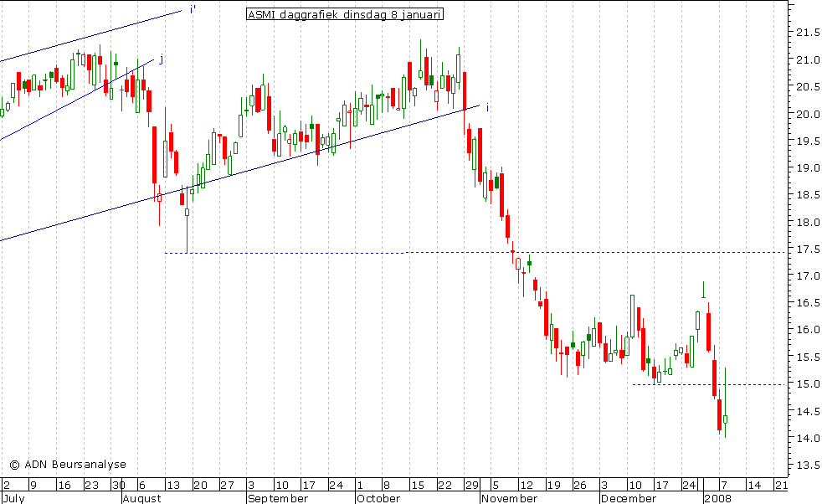Select the "December" month label
The height and width of the screenshot is (504, 822).
[x=628, y=498]
